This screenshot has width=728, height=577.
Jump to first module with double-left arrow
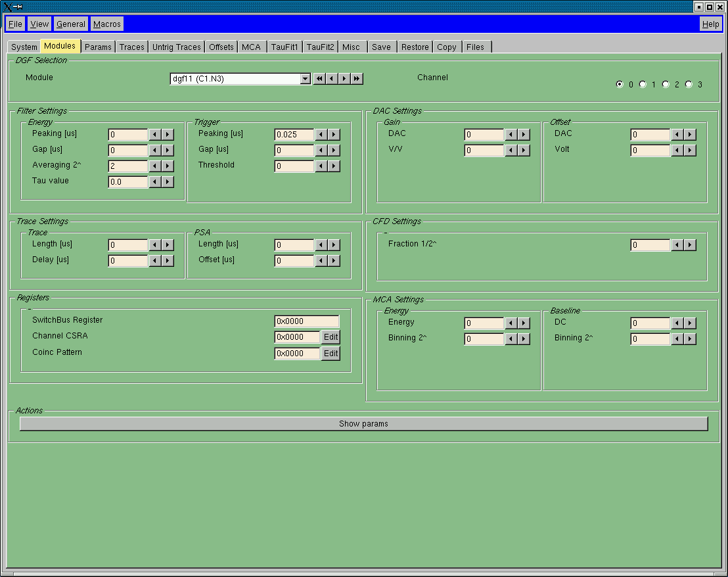[x=319, y=78]
